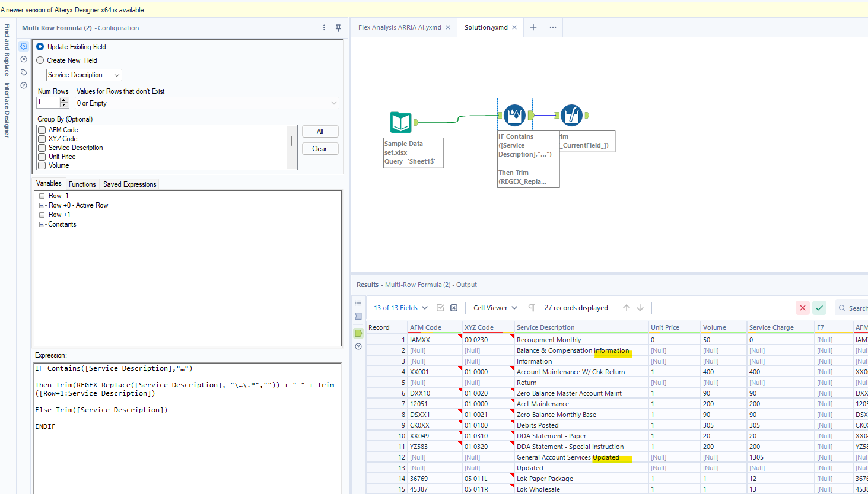This screenshot has width=868, height=494.
Task: Select the Multi-Row Formula tool on canvas
Action: tap(514, 114)
